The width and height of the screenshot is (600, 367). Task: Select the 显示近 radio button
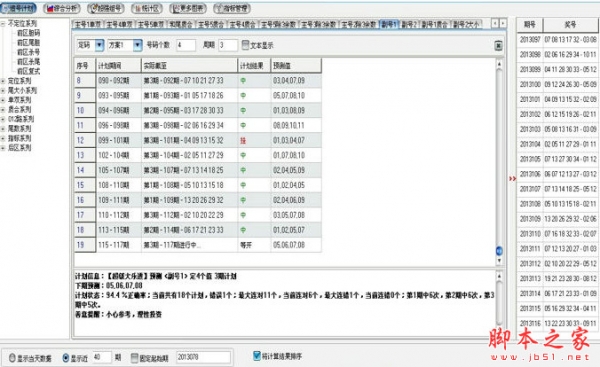pyautogui.click(x=65, y=358)
